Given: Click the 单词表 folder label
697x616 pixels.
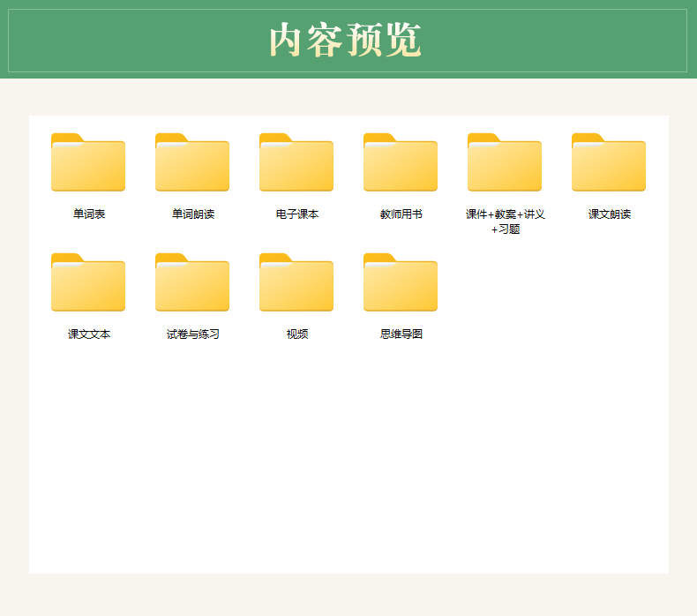Looking at the screenshot, I should coord(89,214).
